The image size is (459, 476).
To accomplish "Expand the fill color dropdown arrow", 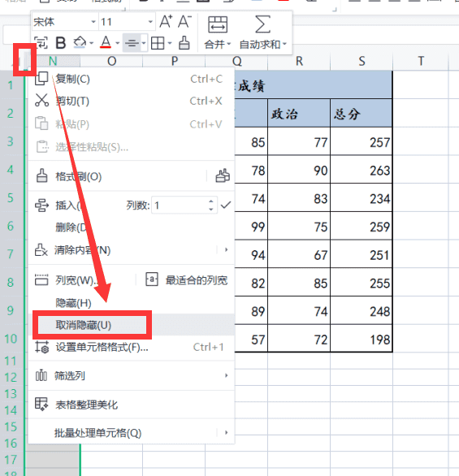I will point(91,43).
